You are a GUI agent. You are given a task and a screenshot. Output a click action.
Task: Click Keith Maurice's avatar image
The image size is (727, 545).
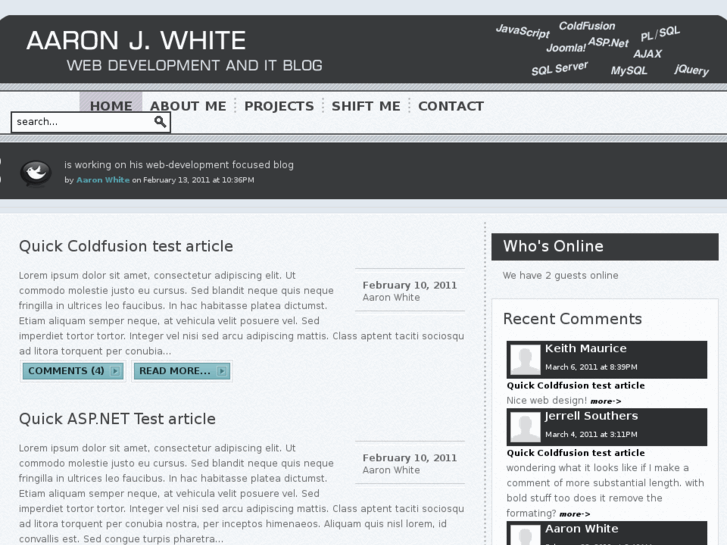point(525,359)
